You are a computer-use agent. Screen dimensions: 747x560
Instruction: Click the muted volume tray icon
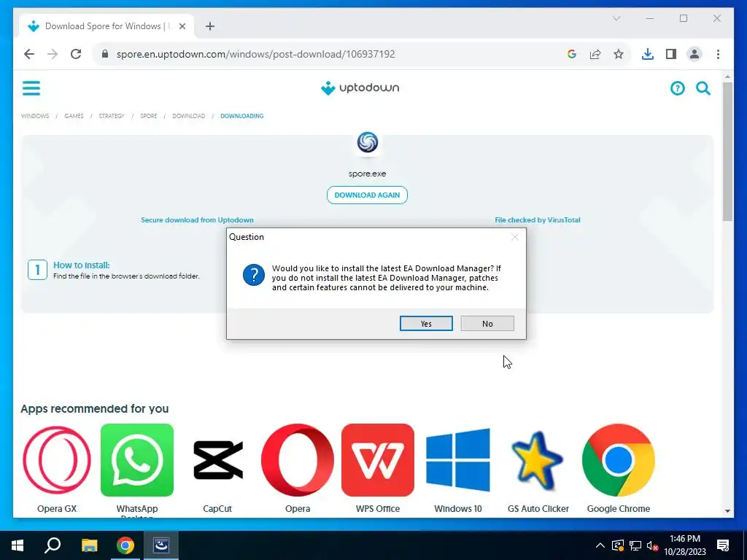tap(652, 545)
